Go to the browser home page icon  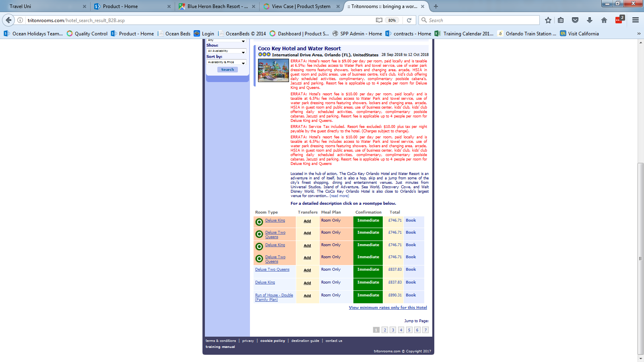(604, 20)
